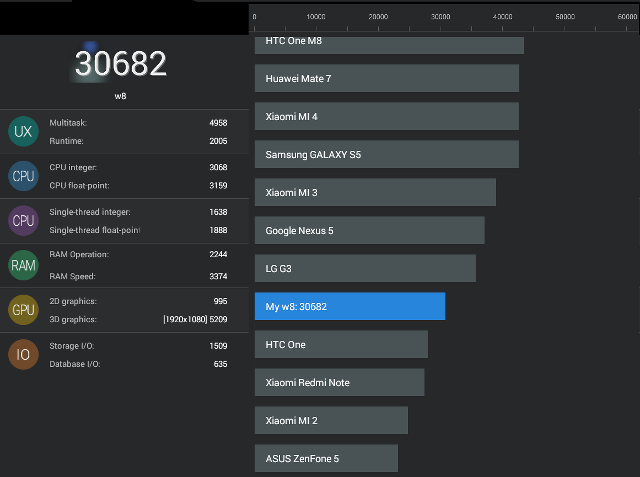
Task: Click the Huawei Mate 7 bar
Action: 387,78
